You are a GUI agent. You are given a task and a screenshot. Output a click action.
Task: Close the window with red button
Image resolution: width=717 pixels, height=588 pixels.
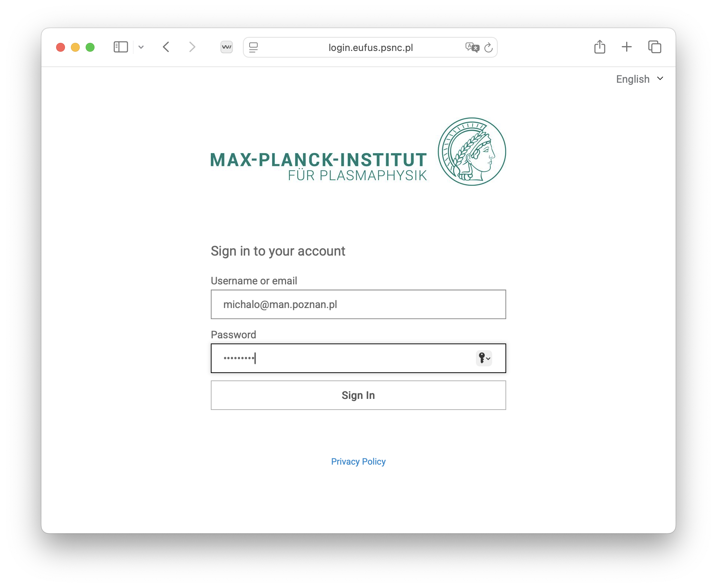tap(61, 47)
